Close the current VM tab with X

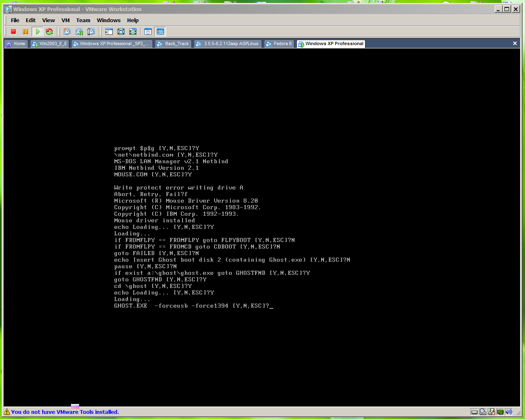pyautogui.click(x=515, y=43)
